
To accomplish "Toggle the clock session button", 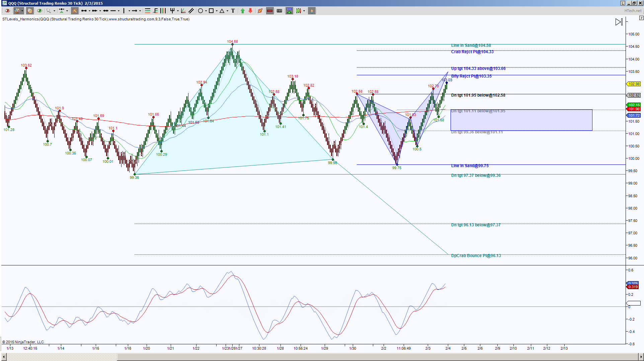I will [30, 11].
